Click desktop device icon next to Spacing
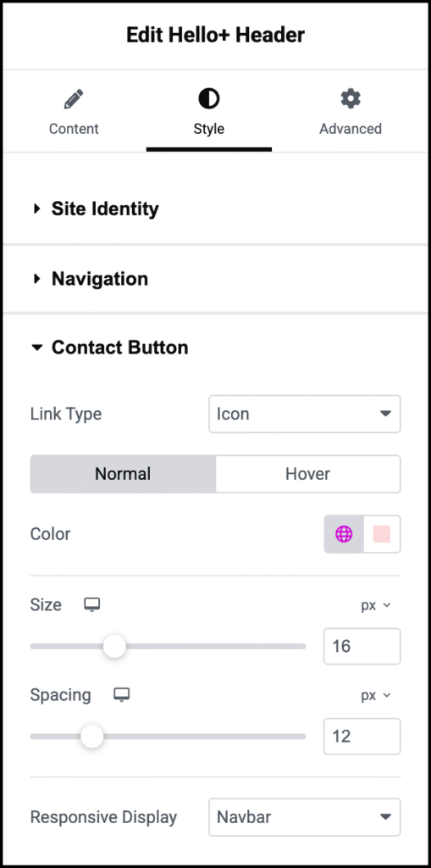The image size is (431, 868). [x=121, y=695]
